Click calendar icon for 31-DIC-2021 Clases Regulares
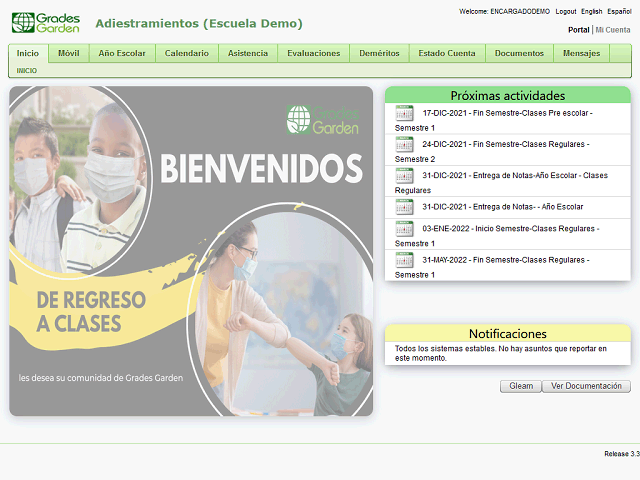Viewport: 640px width, 480px height. 404,175
